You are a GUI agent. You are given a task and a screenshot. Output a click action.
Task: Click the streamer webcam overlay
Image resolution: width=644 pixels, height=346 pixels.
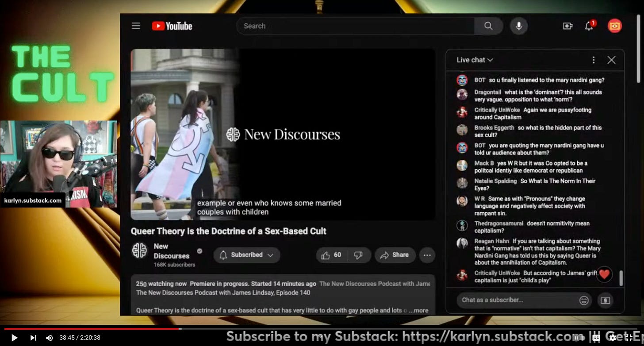(58, 164)
